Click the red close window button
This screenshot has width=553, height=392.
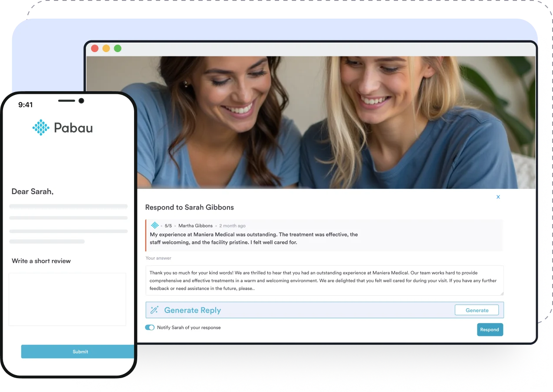pyautogui.click(x=95, y=48)
